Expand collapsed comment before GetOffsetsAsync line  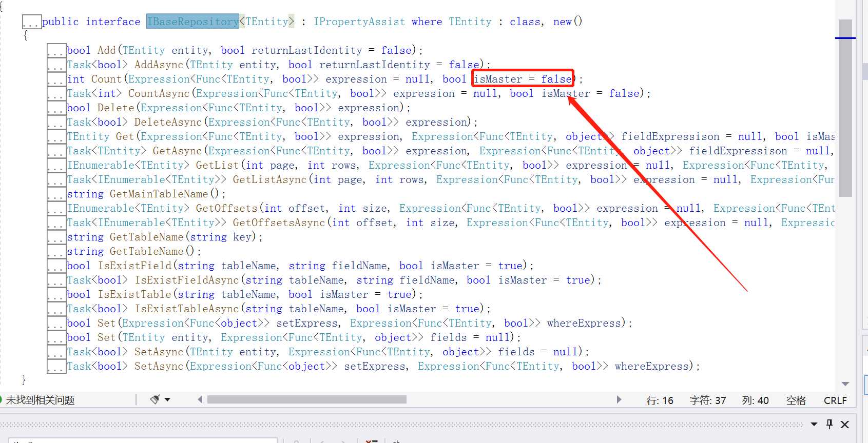pos(56,223)
